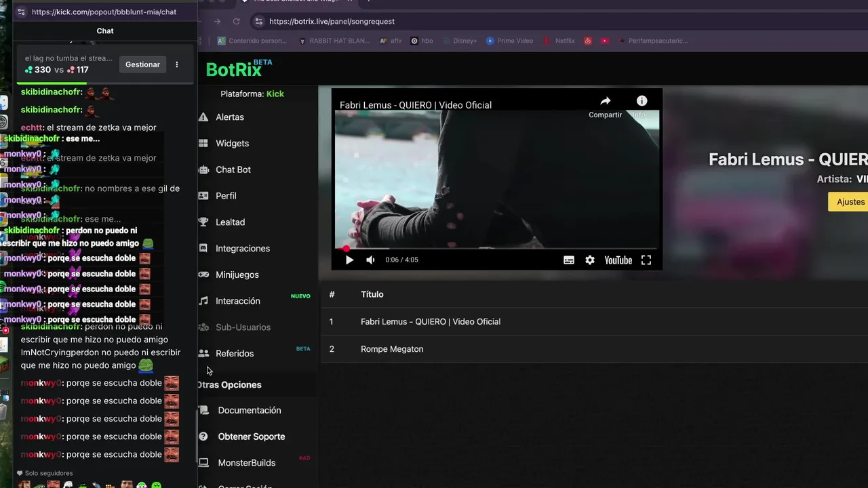
Task: Open the Alertas sidebar section
Action: tap(229, 117)
